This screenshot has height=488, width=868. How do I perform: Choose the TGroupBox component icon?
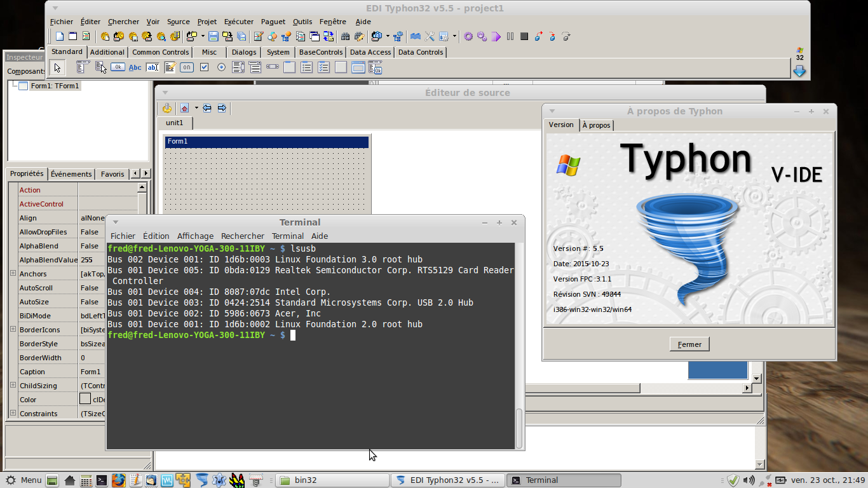[290, 67]
